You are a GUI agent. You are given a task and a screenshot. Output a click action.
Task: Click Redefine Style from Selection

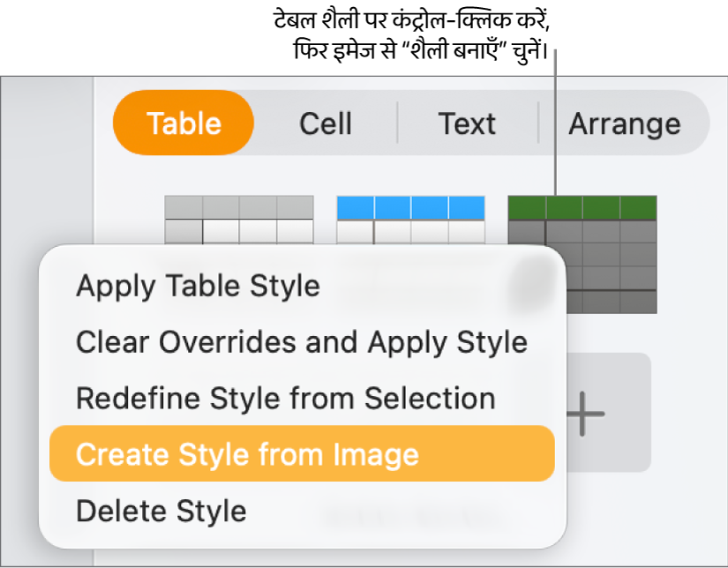285,399
